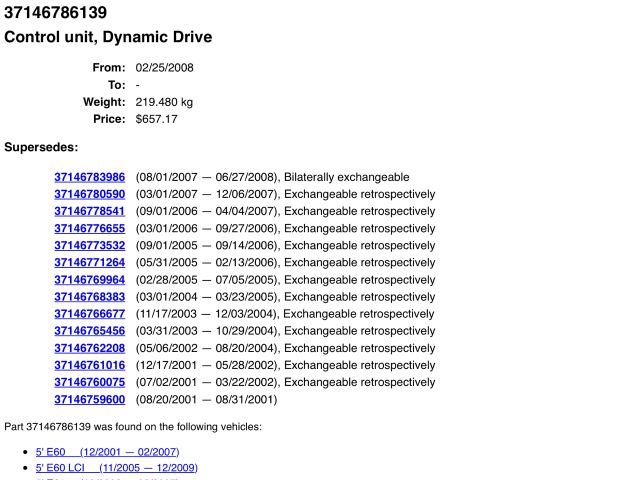Click part number 37146766677
The height and width of the screenshot is (480, 640).
tap(90, 314)
